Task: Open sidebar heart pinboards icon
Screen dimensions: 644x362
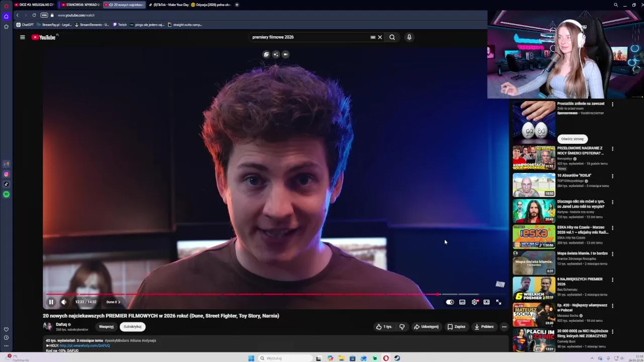Action: pos(6,329)
